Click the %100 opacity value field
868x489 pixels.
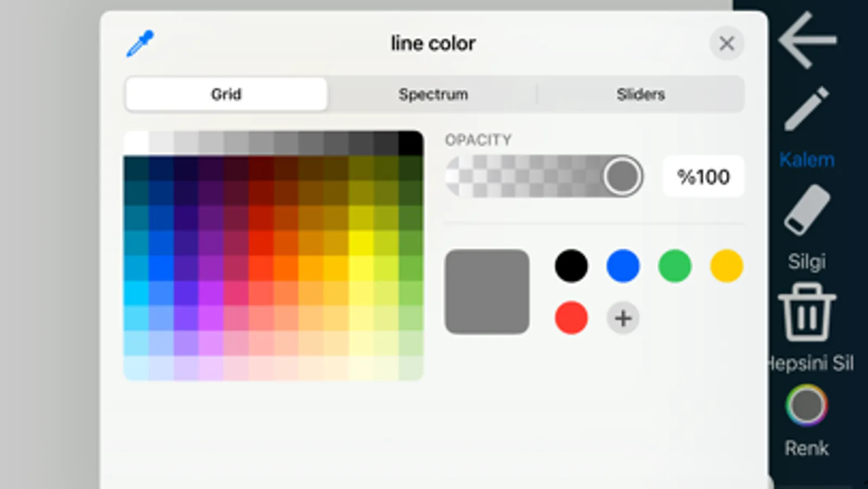click(703, 177)
